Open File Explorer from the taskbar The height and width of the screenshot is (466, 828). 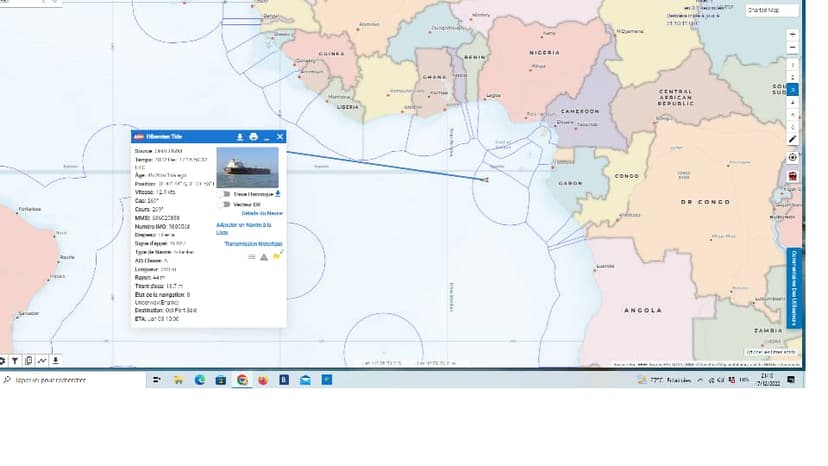point(178,380)
